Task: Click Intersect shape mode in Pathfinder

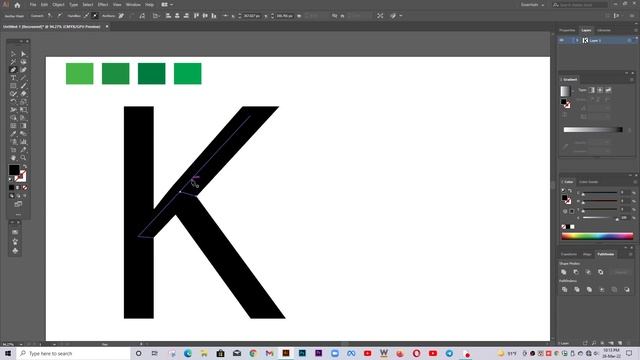Action: (x=588, y=272)
